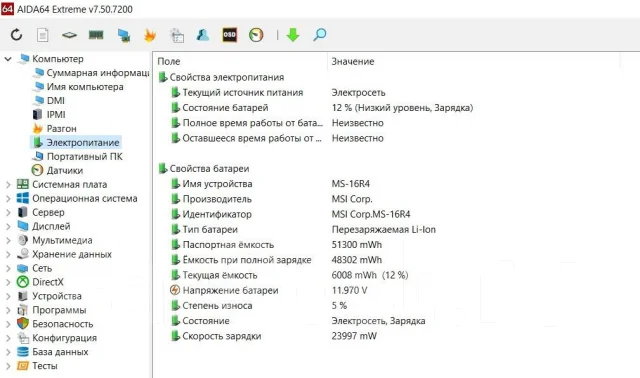Open the sensor gauge toolbar icon

256,35
